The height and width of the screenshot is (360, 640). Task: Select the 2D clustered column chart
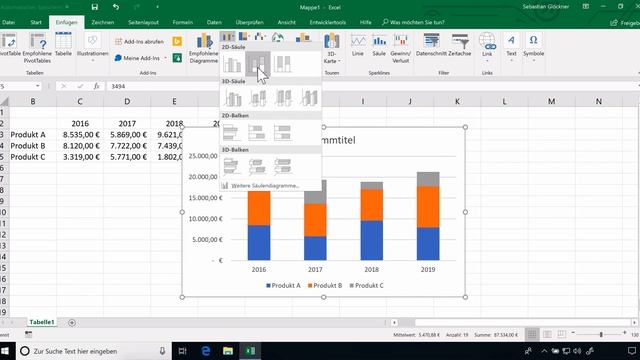[232, 64]
